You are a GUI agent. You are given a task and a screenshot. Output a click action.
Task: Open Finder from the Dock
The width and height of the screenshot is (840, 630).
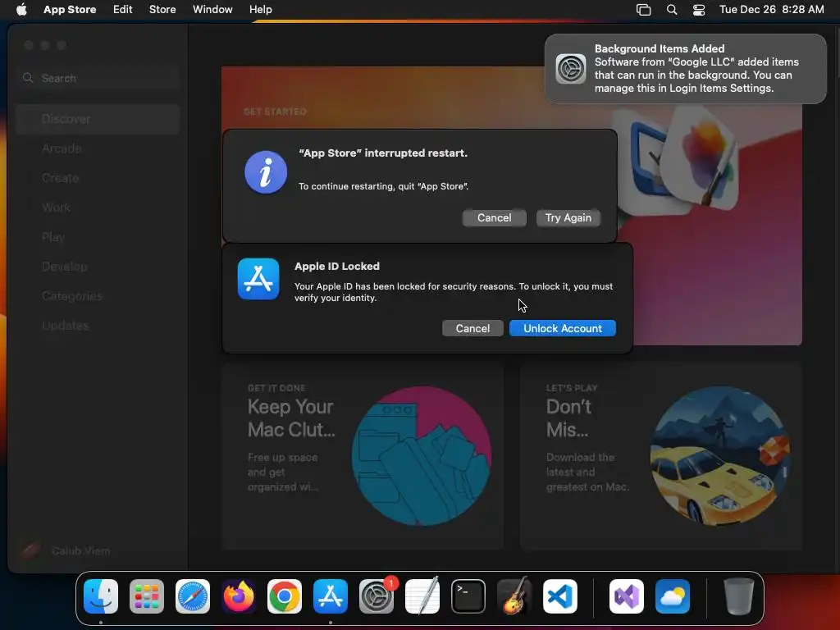[101, 596]
